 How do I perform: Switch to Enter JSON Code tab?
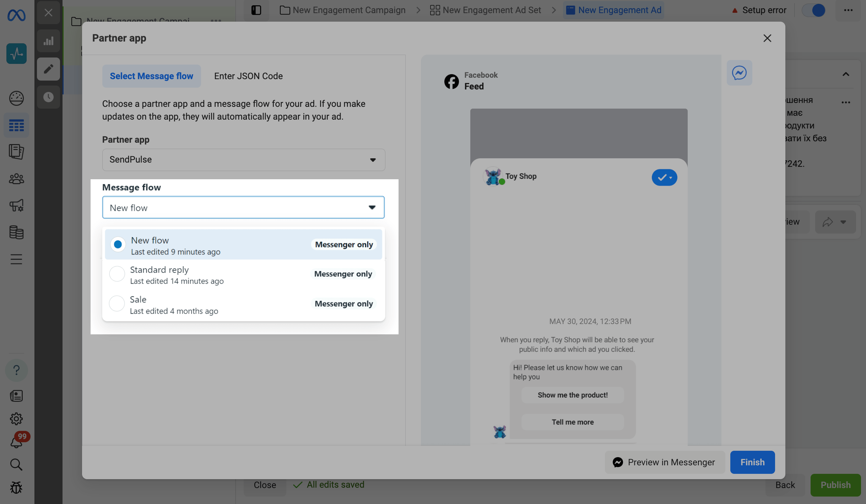[248, 76]
